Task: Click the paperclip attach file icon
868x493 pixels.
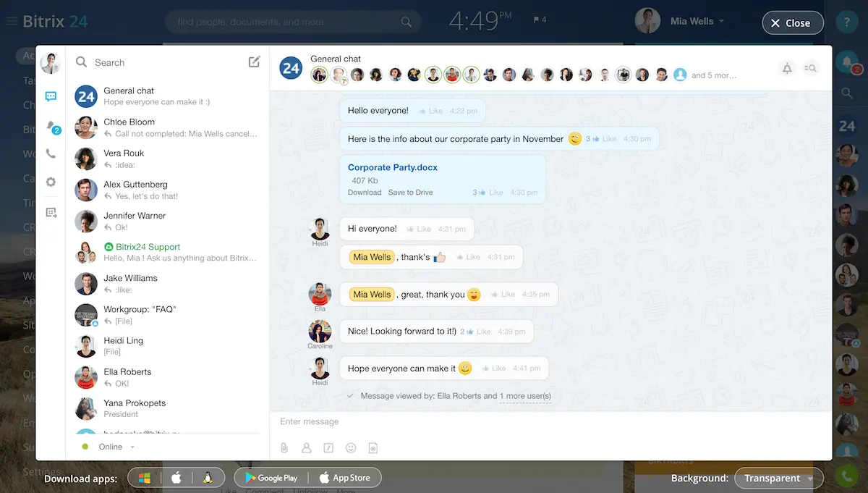Action: point(284,448)
